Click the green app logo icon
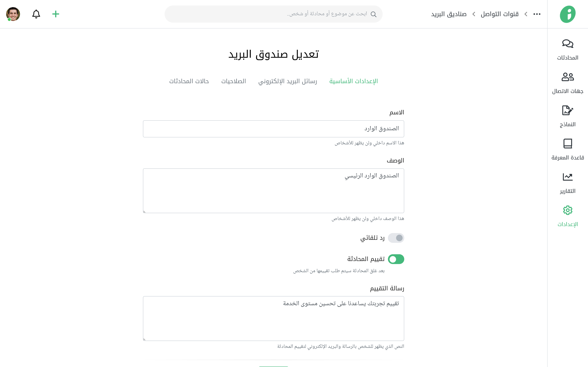The height and width of the screenshot is (367, 588). [568, 14]
